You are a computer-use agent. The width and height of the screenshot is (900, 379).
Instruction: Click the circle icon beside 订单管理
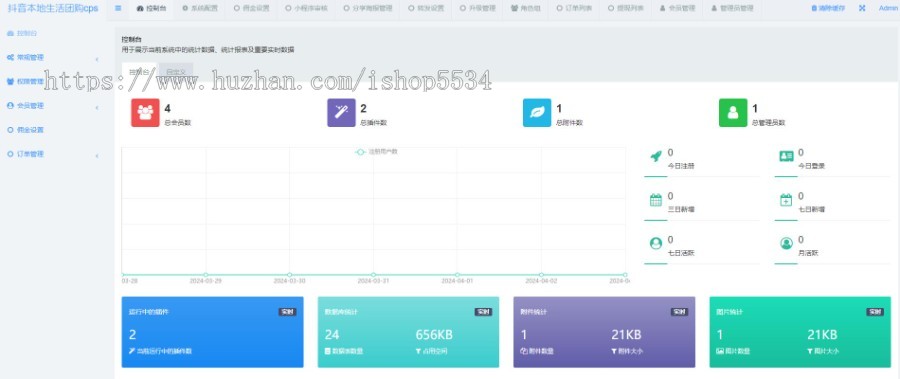(10, 154)
